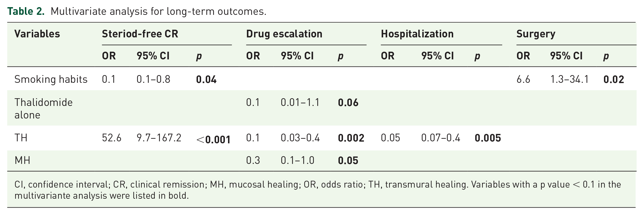Click the "TH" row label
This screenshot has width=644, height=215.
point(21,138)
